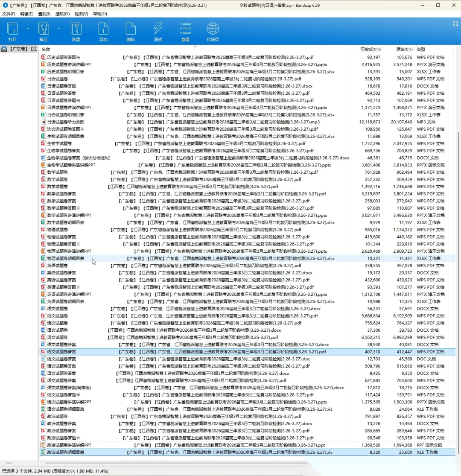Image resolution: width=461 pixels, height=476 pixels.
Task: Open the 文件(F) menu
Action: pyautogui.click(x=9, y=14)
